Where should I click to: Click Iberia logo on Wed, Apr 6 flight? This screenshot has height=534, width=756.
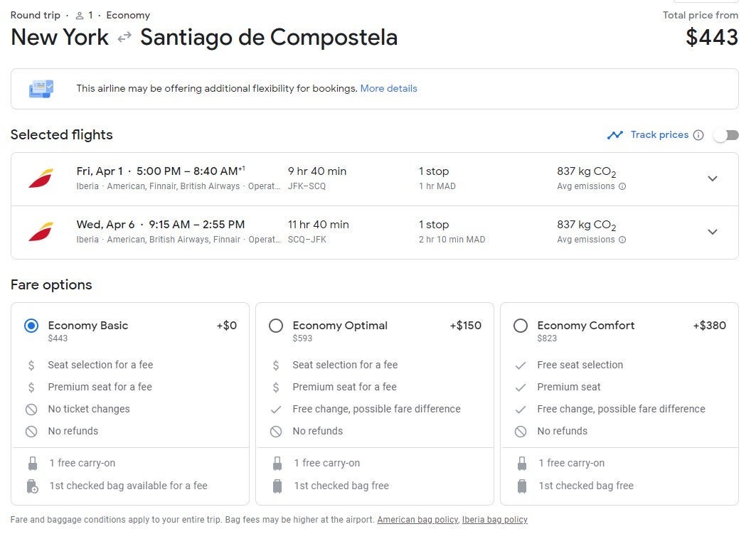[x=41, y=232]
